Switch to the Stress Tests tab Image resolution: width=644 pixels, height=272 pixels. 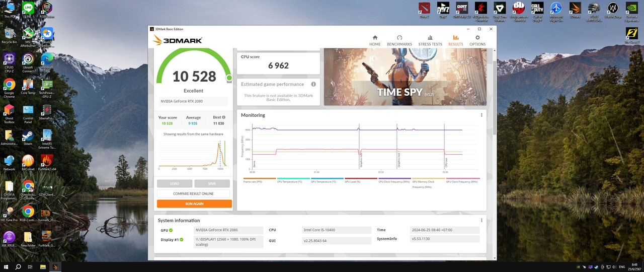[430, 41]
